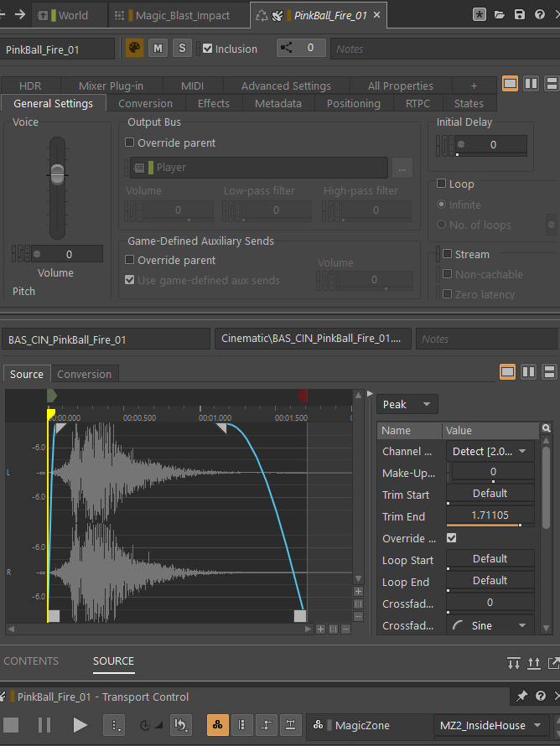Open Transport Control help icon
Viewport: 560px width, 746px height.
(541, 696)
